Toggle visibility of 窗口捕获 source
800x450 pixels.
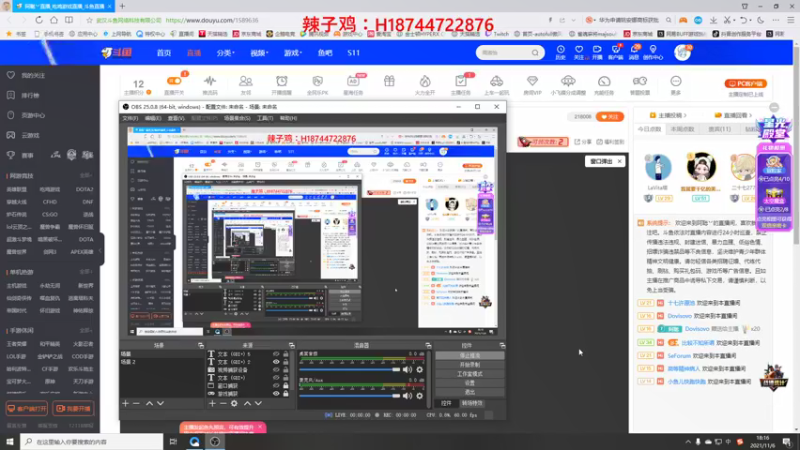tap(276, 386)
